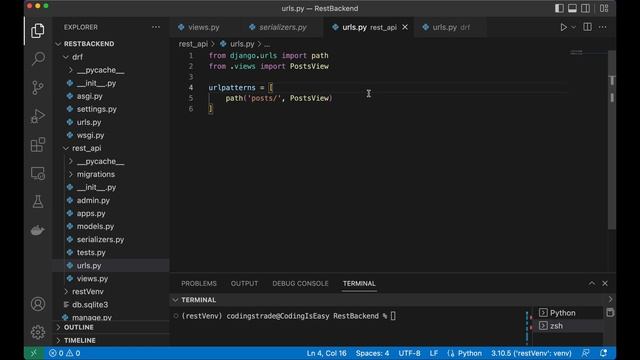The width and height of the screenshot is (640, 360).
Task: Expand drf __pycache__ folder
Action: click(71, 70)
